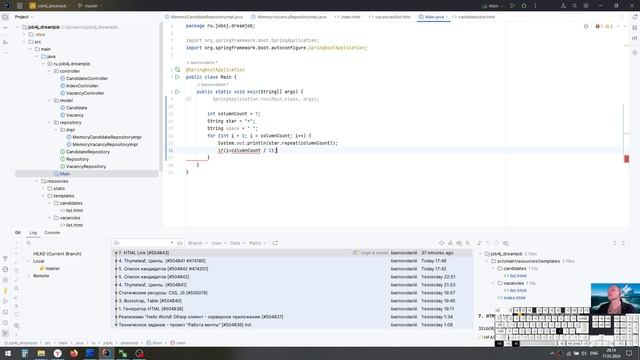
Task: Open CandidateController class
Action: pyautogui.click(x=84, y=78)
